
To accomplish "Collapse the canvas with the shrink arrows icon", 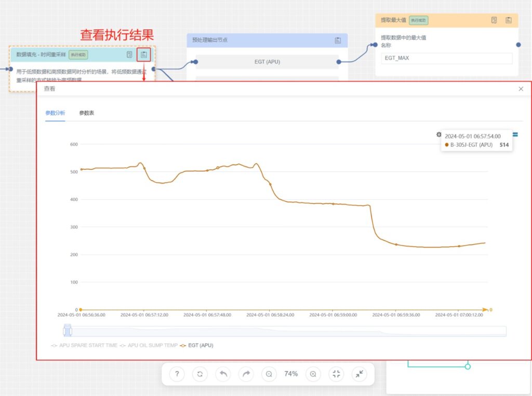I will pos(360,374).
